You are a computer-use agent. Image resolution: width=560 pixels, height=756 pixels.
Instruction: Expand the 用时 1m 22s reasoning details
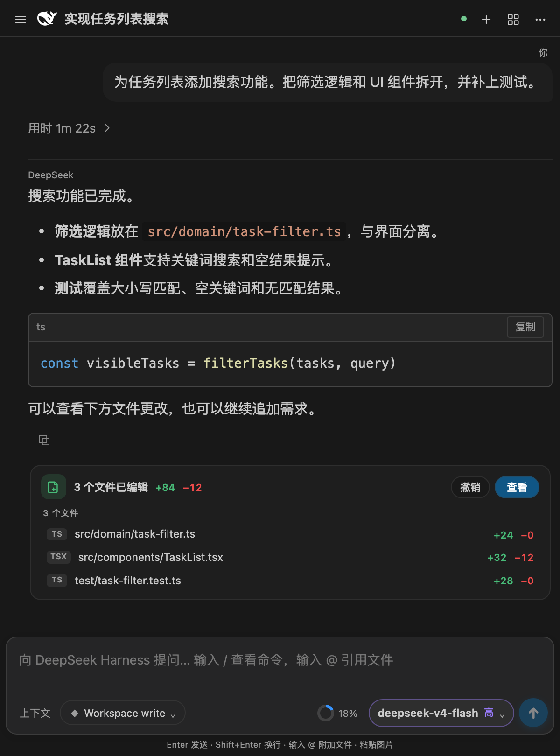[69, 128]
